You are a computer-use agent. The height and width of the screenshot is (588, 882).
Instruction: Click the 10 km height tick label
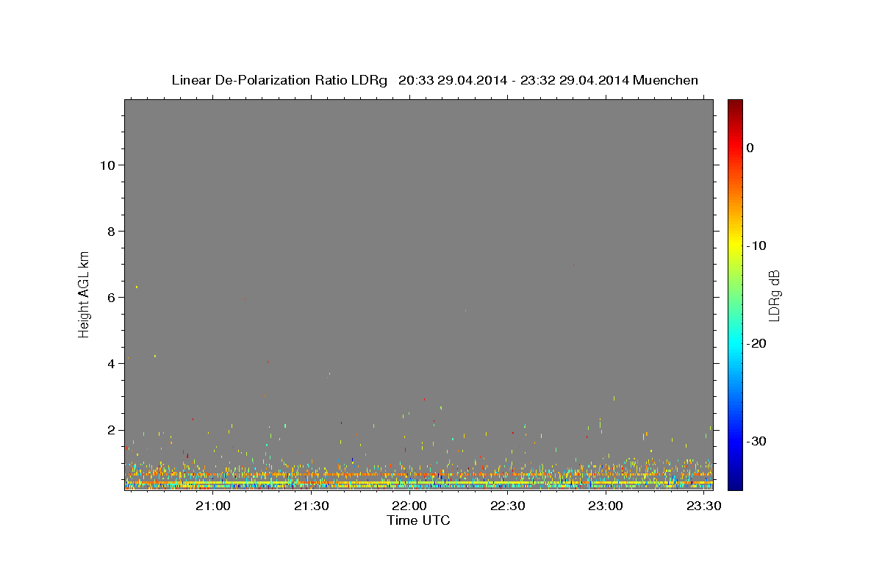pyautogui.click(x=107, y=165)
